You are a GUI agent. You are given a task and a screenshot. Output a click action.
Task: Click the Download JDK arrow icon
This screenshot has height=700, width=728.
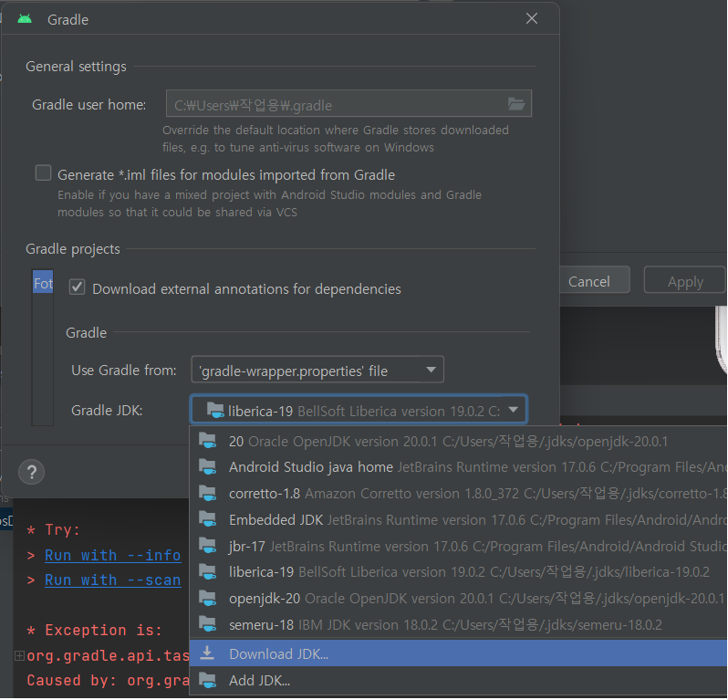tap(207, 653)
